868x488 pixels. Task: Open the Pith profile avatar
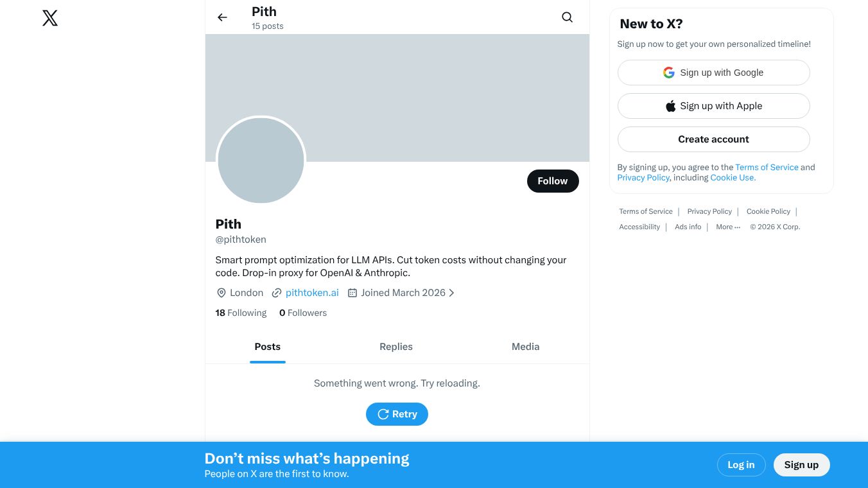pyautogui.click(x=261, y=160)
